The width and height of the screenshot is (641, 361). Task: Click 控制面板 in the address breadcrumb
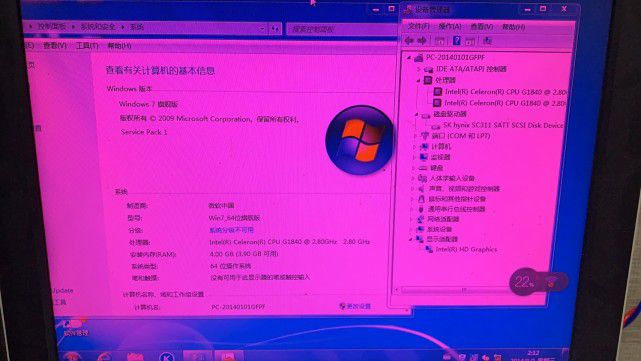click(52, 27)
